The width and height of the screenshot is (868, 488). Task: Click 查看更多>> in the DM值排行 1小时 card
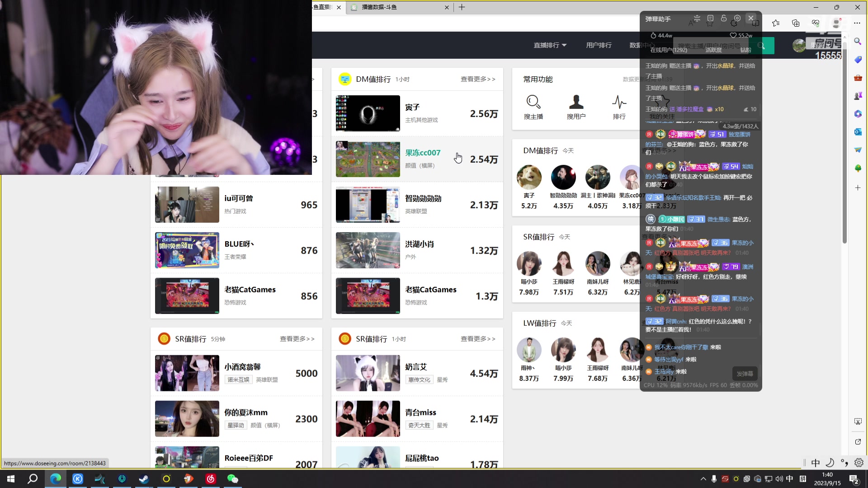[x=478, y=79]
